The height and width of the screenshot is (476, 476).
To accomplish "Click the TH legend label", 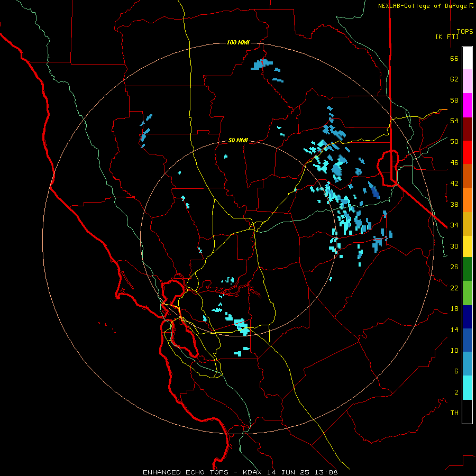I will pyautogui.click(x=454, y=413).
